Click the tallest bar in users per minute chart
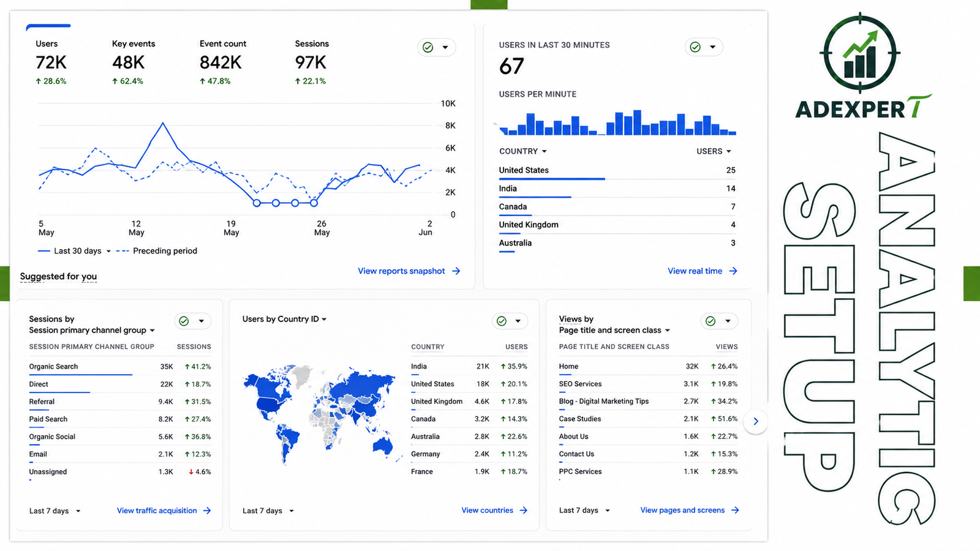Image resolution: width=980 pixels, height=551 pixels. coord(637,122)
